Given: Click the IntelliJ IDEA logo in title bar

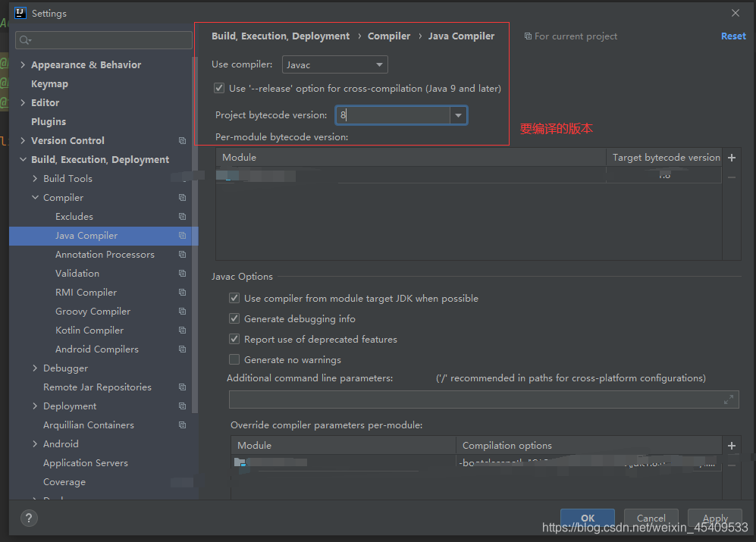Looking at the screenshot, I should pos(20,13).
